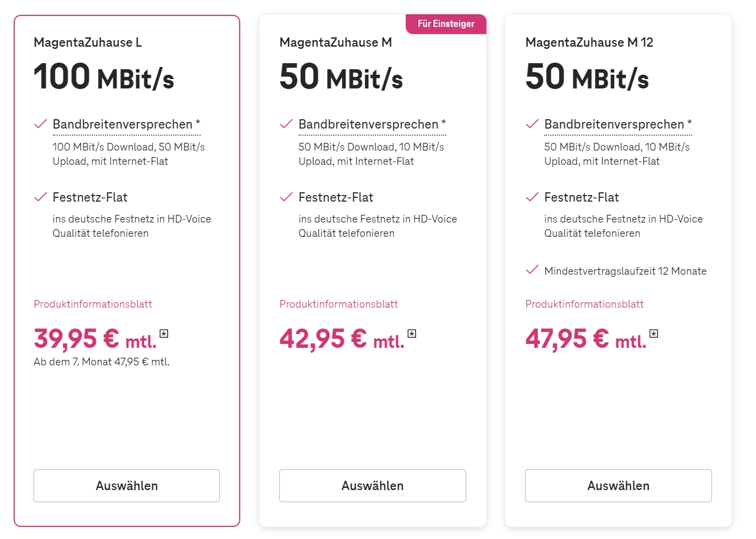This screenshot has height=539, width=756.
Task: Click the MagentaZuhause M 12 heading
Action: [589, 42]
